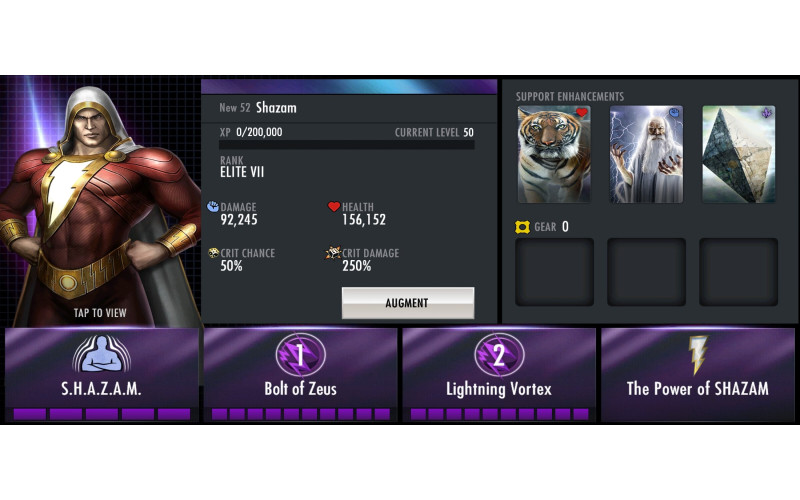Click the Bolt of Zeus upgrade level bar

pos(301,414)
